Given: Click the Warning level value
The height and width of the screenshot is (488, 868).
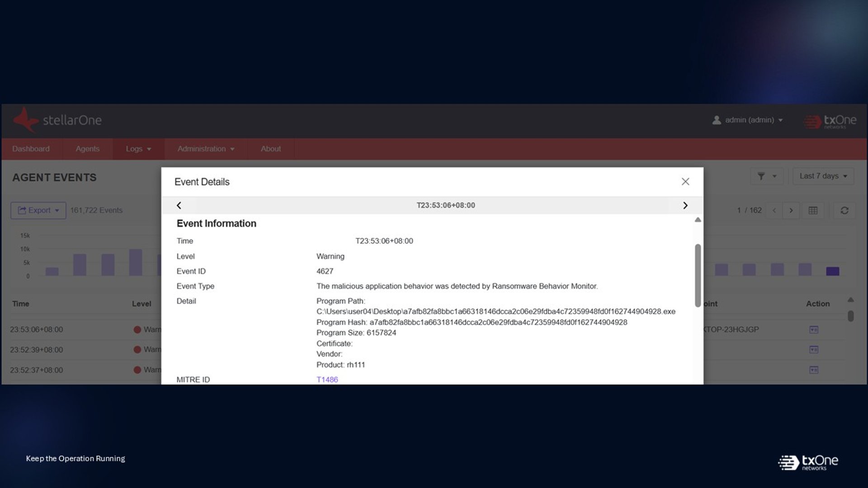Looking at the screenshot, I should coord(330,257).
